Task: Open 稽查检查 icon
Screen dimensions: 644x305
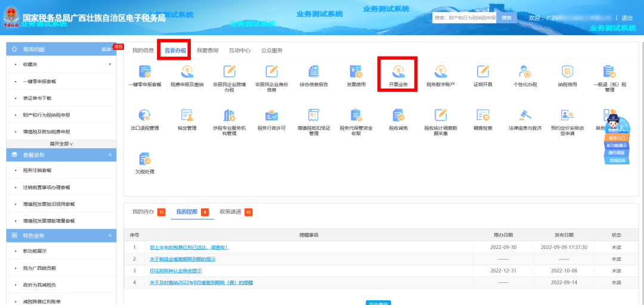Action: click(482, 116)
